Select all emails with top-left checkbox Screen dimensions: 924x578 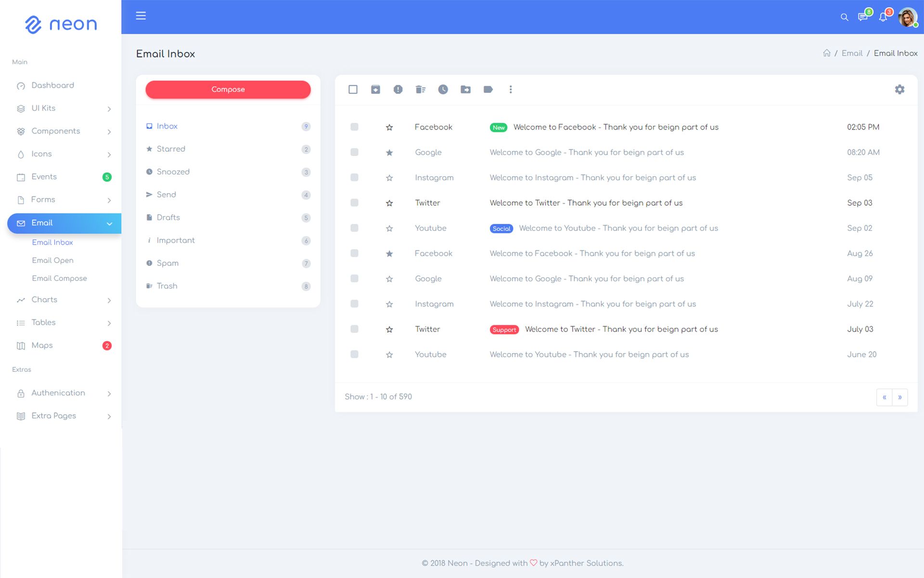click(353, 89)
